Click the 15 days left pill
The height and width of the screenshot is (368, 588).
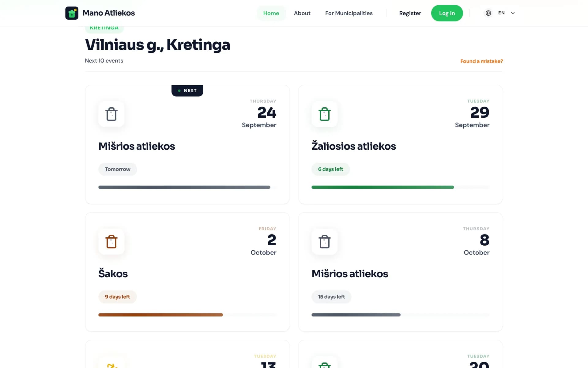331,297
